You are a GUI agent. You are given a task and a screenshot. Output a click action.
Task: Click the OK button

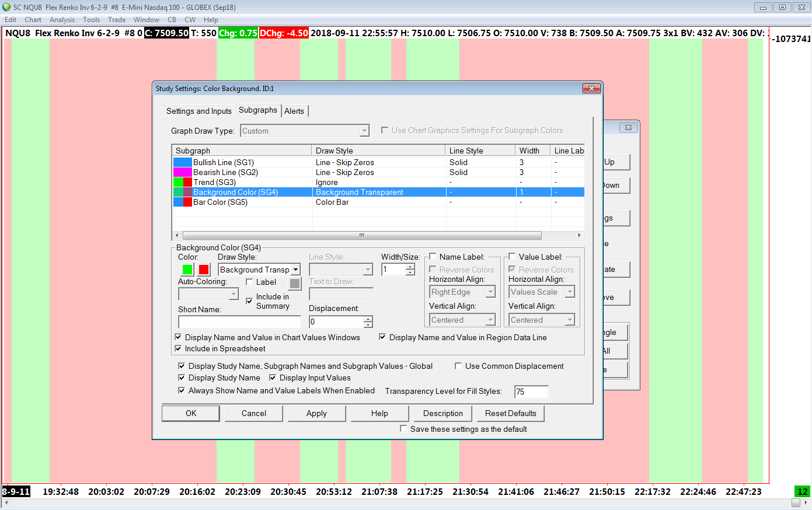click(x=191, y=413)
